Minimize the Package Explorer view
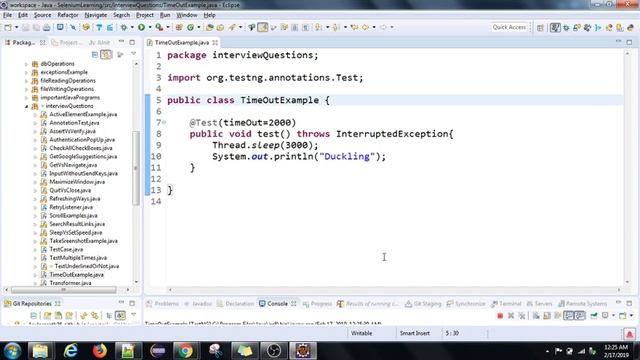 [121, 42]
